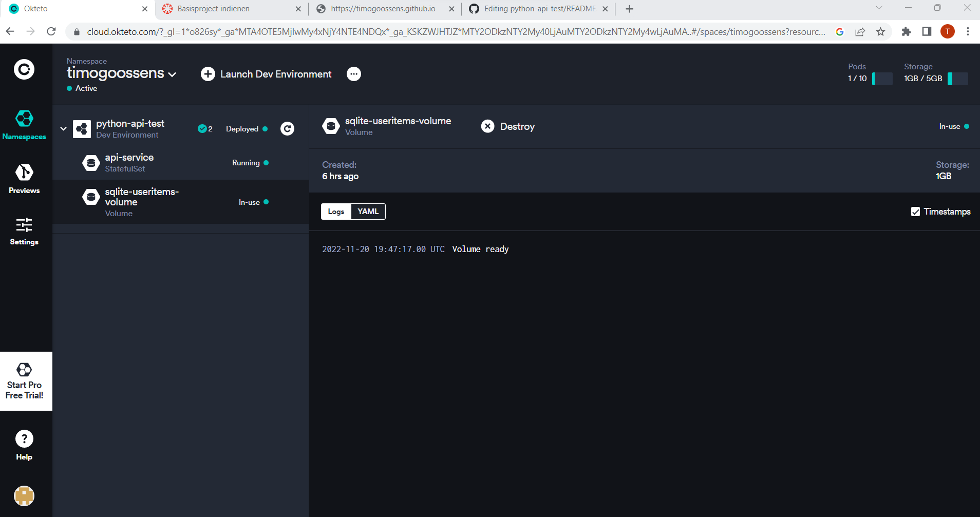Switch to timogoossens.github.io browser tab

[385, 9]
